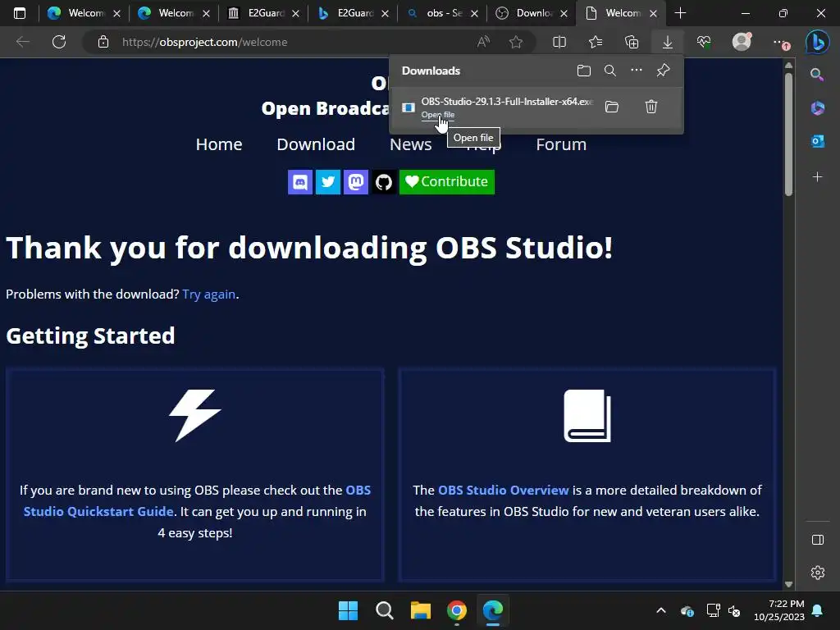This screenshot has width=840, height=630.
Task: Open split screen view
Action: pyautogui.click(x=559, y=42)
